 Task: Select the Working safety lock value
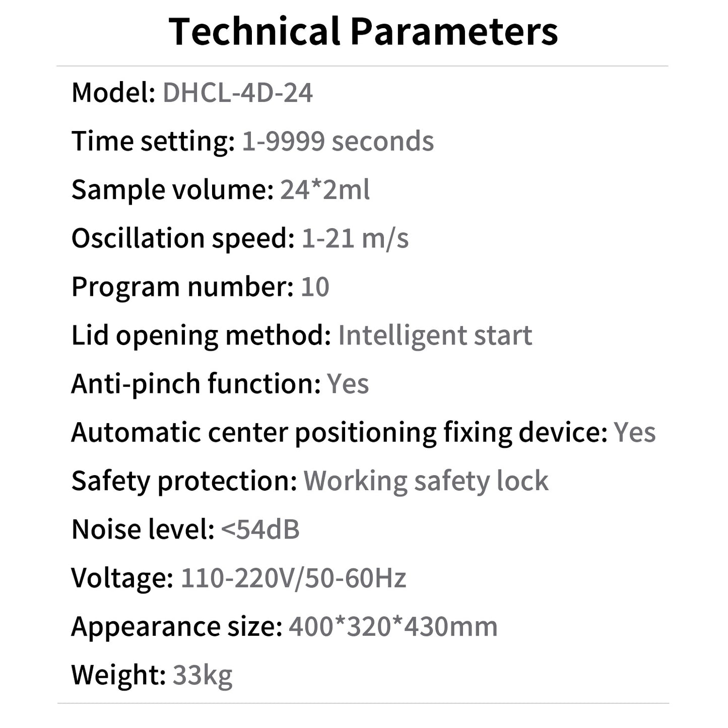[426, 481]
